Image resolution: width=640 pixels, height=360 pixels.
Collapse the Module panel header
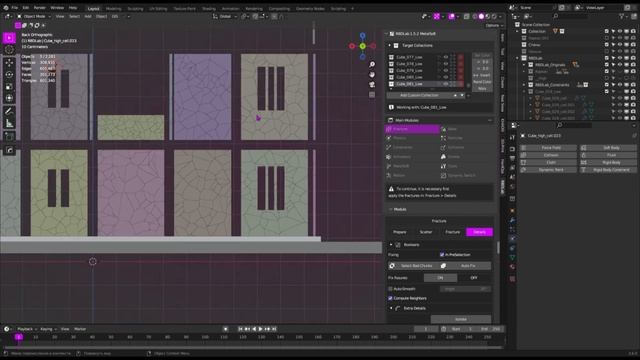390,209
